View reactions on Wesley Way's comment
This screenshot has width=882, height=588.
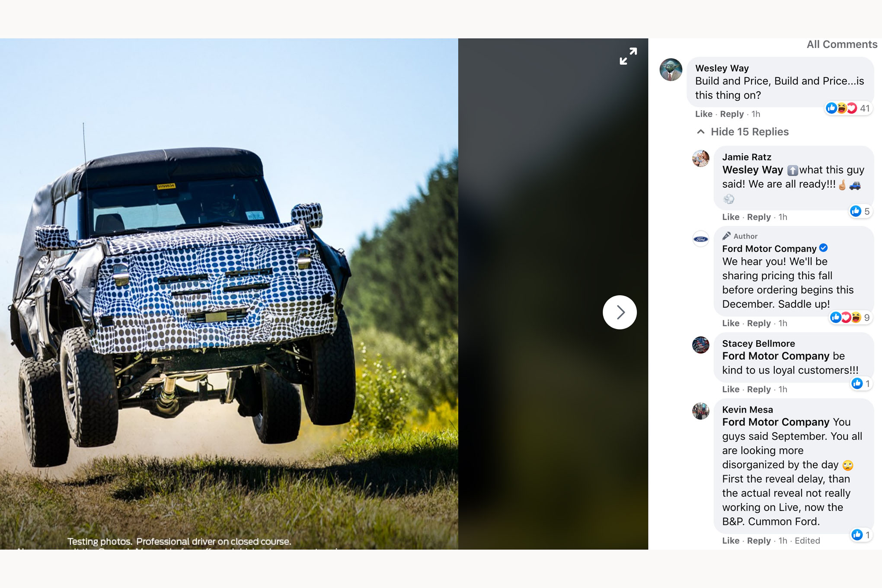(x=848, y=108)
